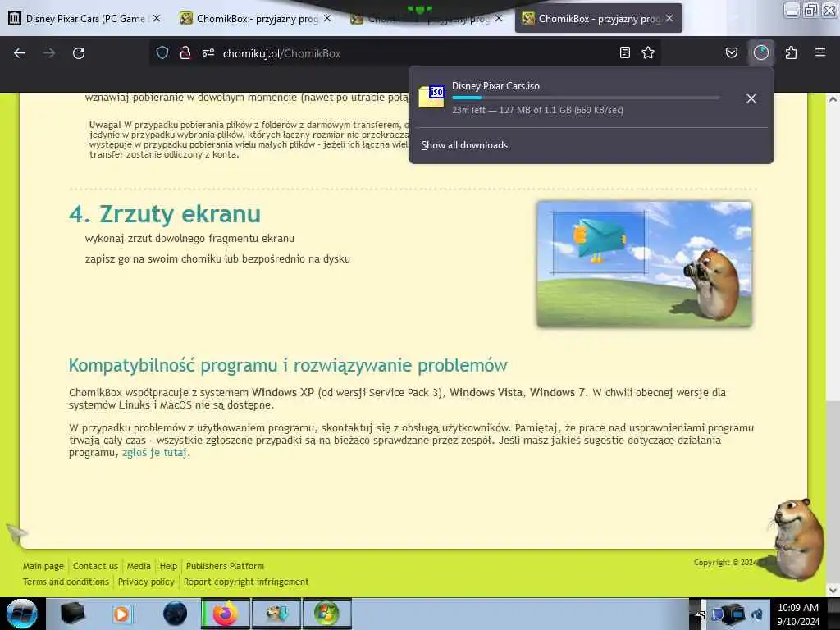Open the black box app in taskbar
This screenshot has height=630, width=840.
pyautogui.click(x=73, y=614)
